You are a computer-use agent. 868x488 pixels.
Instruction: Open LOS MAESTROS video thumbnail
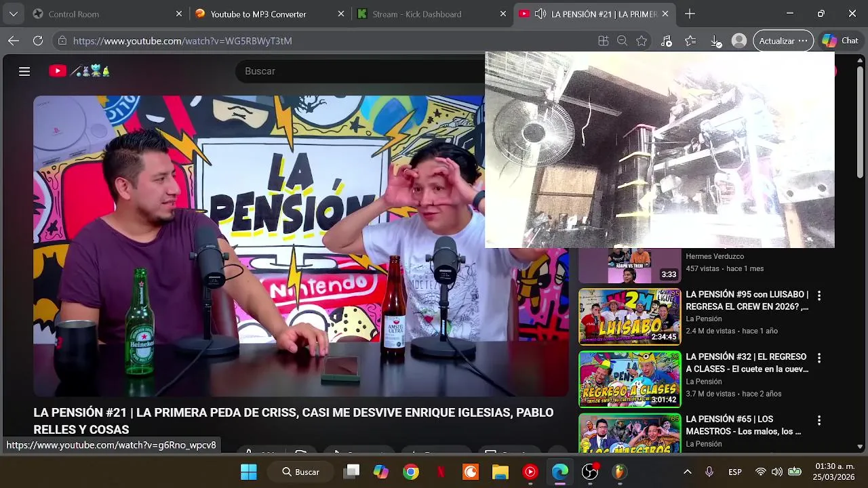(x=629, y=432)
